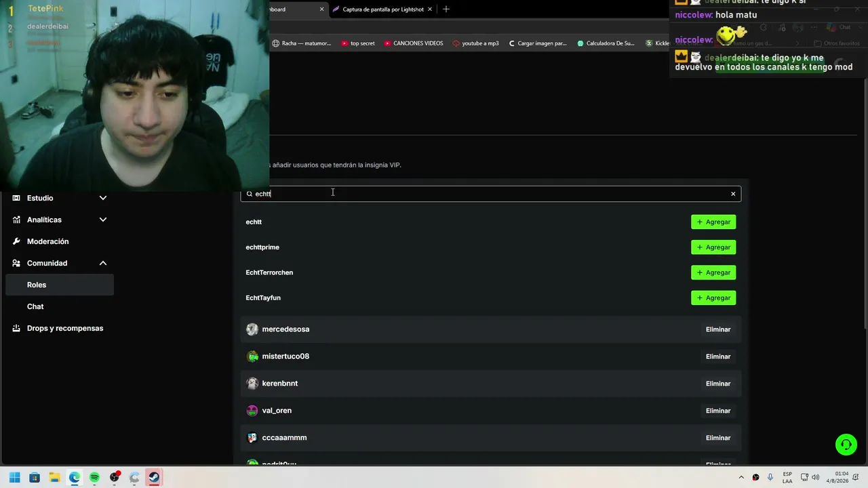Add user echtt as VIP
The height and width of the screenshot is (488, 868).
(713, 222)
